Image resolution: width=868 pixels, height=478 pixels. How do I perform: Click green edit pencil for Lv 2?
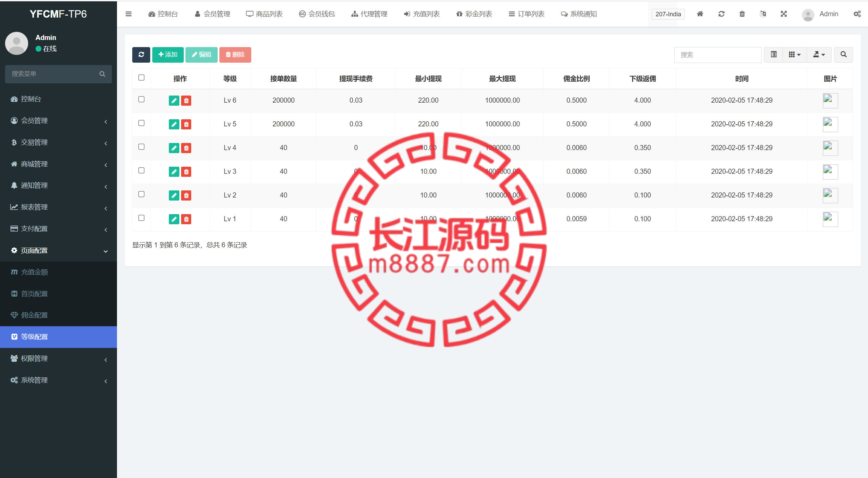(174, 195)
